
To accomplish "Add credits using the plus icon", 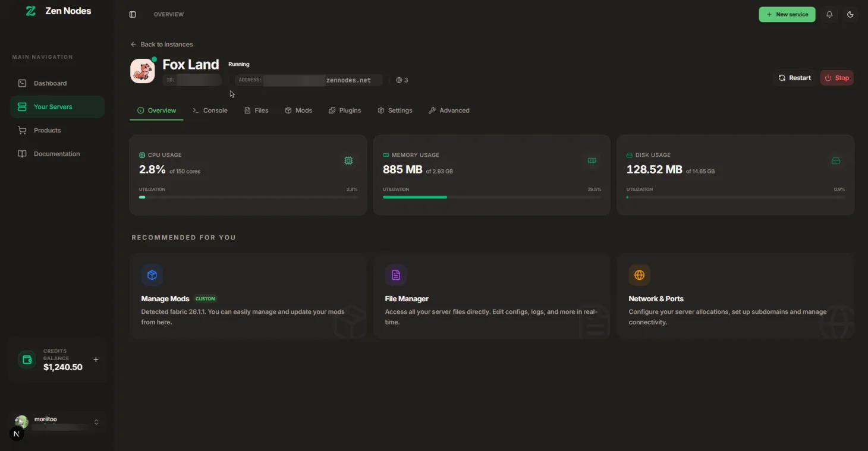I will point(96,359).
